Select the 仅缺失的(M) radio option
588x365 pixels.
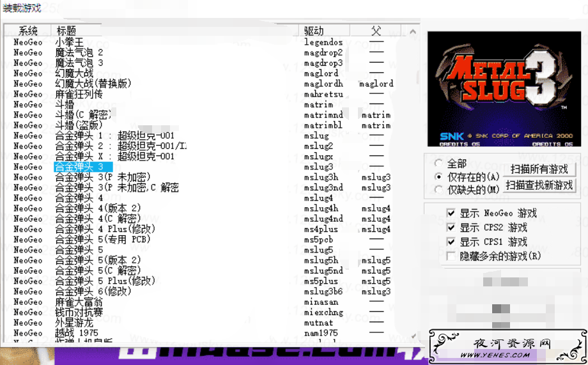(438, 190)
